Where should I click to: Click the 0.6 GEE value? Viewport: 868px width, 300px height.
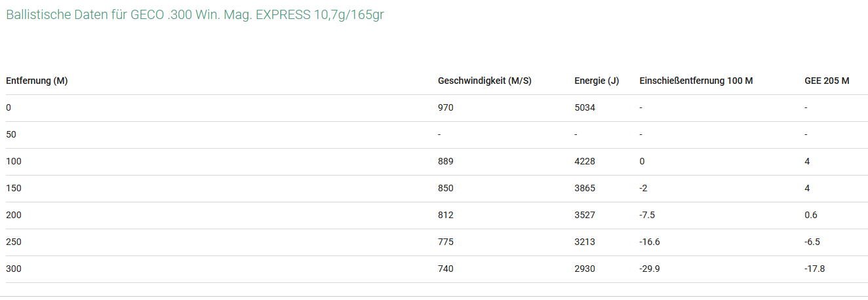coord(811,215)
